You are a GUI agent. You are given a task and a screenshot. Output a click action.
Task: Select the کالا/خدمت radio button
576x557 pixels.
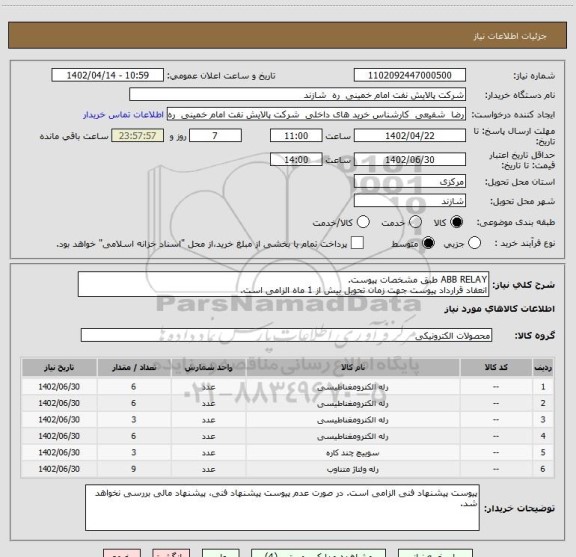363,222
